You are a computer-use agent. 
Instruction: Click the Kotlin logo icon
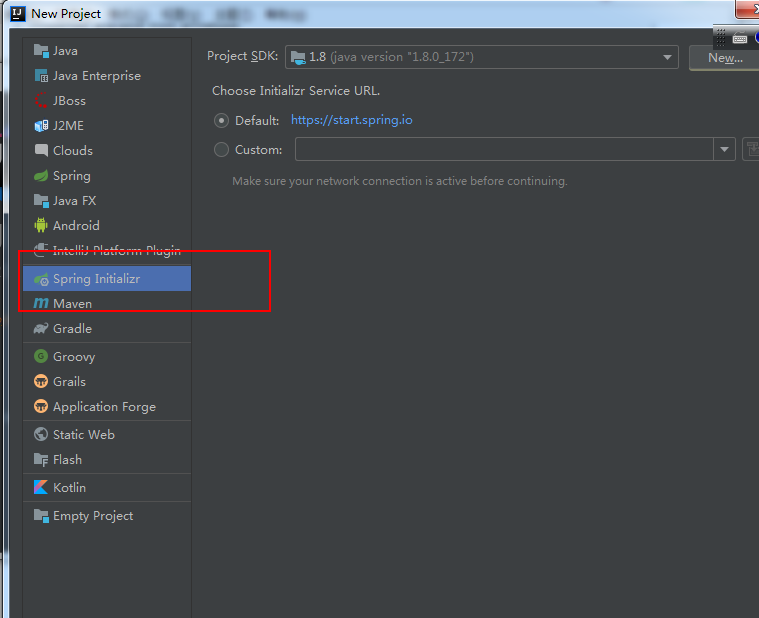point(41,488)
